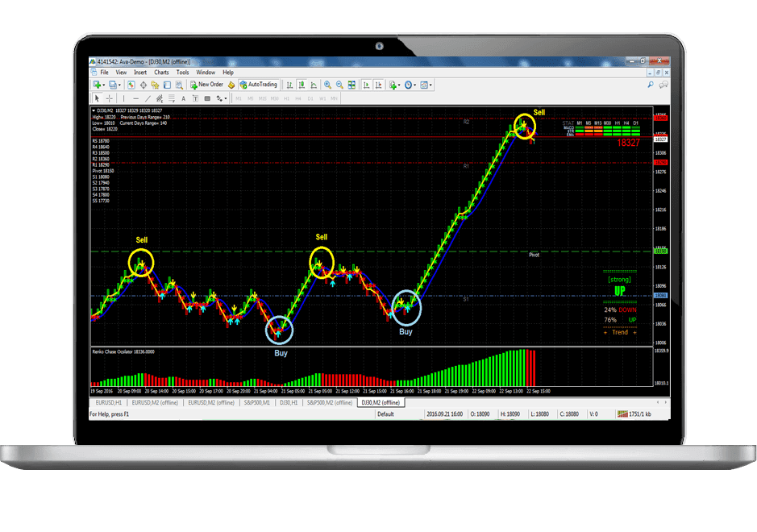Launch MetaEditor from the yellow book icon
The image size is (757, 532).
(231, 85)
